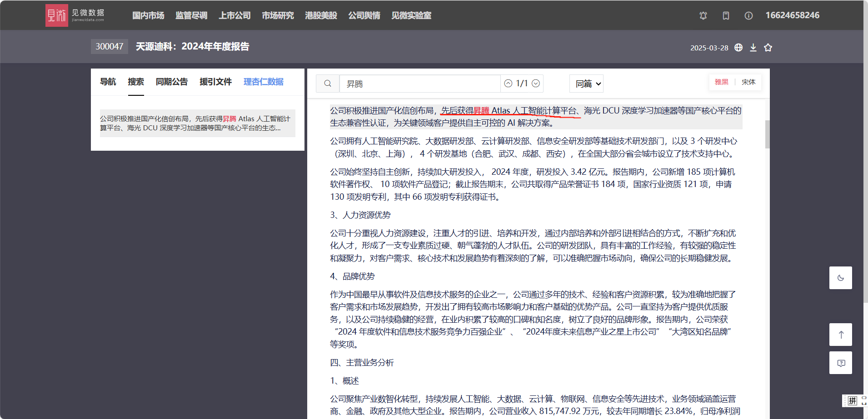Open the 公司舆情 menu
This screenshot has height=419, width=868.
(364, 15)
